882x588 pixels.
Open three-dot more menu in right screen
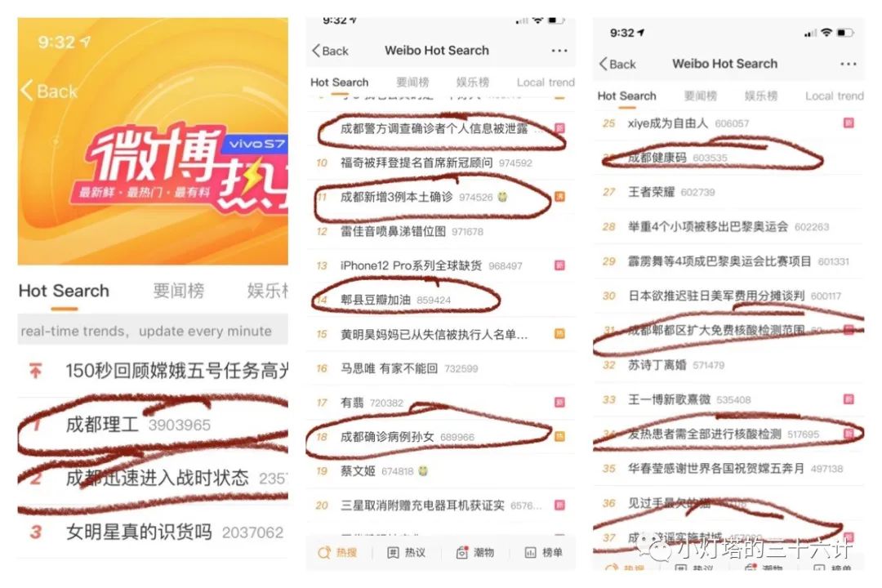coord(849,65)
